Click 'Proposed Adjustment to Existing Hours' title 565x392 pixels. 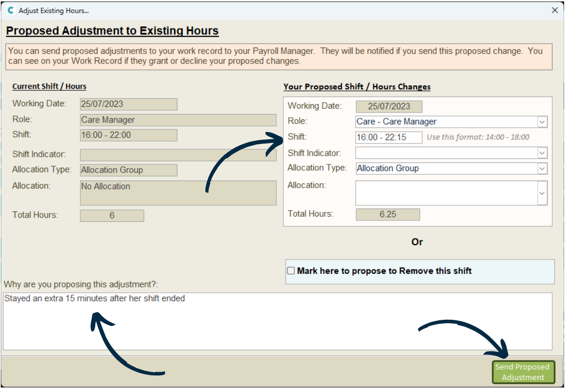(112, 31)
